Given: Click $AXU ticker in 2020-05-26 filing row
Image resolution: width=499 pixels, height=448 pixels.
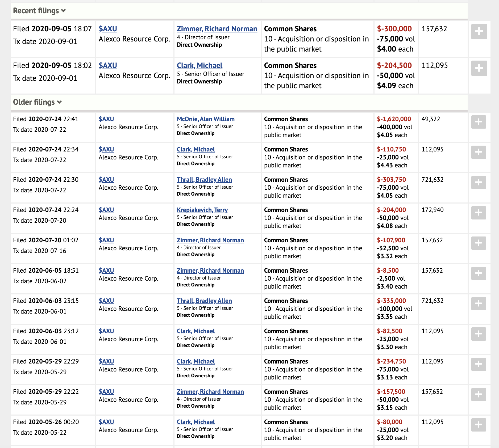Looking at the screenshot, I should pos(106,422).
